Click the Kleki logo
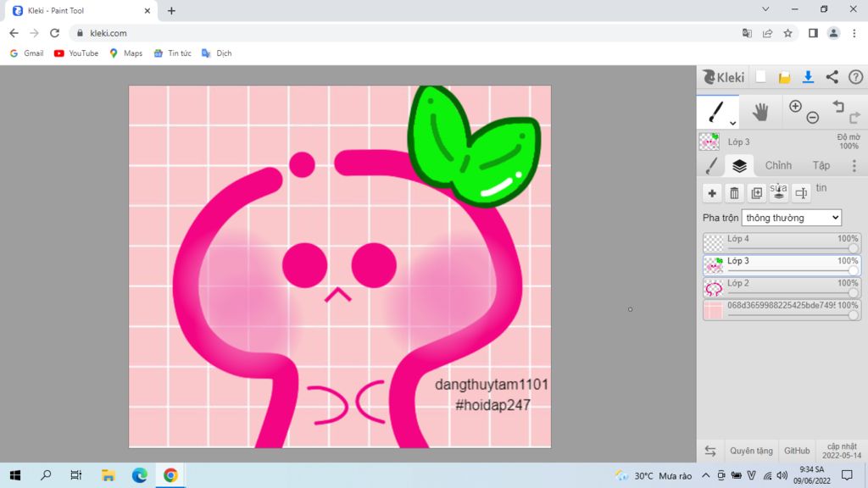868x488 pixels. click(x=723, y=77)
